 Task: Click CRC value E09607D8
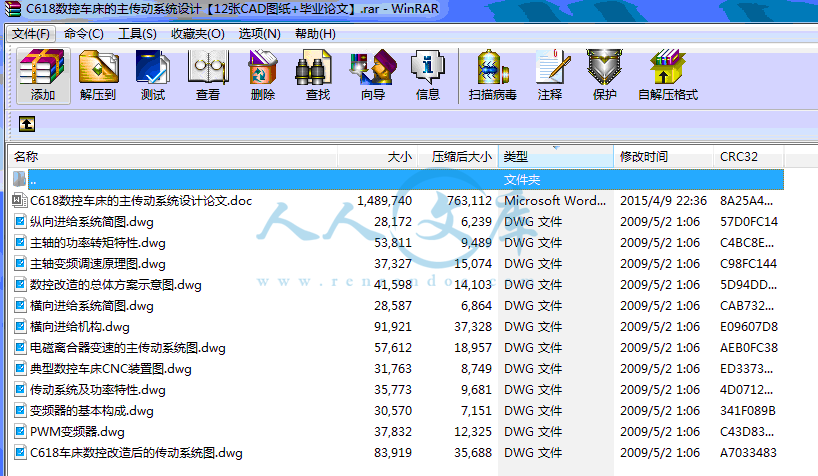749,327
